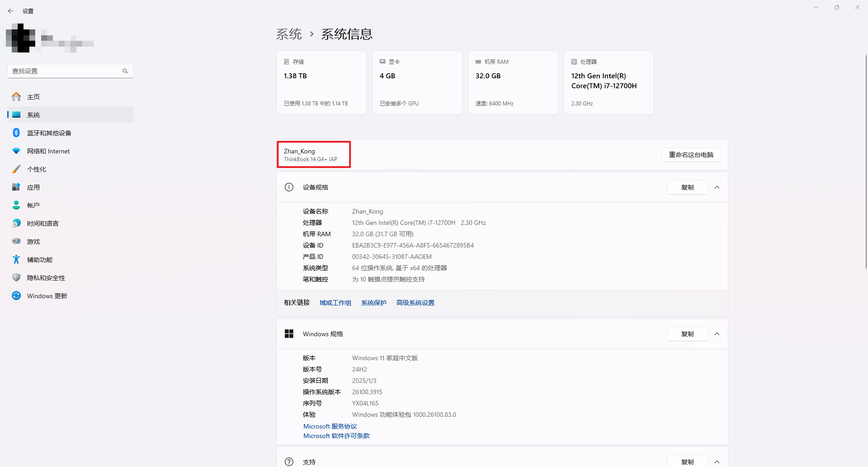Click the apps icon beside 应用

[16, 187]
